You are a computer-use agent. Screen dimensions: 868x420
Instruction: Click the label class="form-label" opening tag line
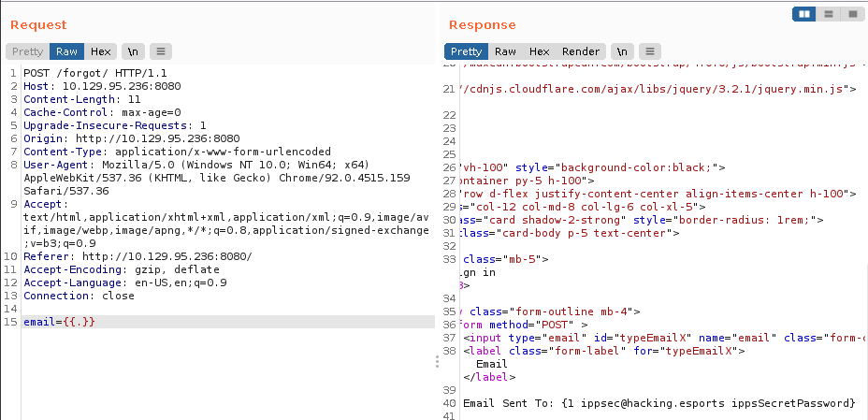point(604,351)
